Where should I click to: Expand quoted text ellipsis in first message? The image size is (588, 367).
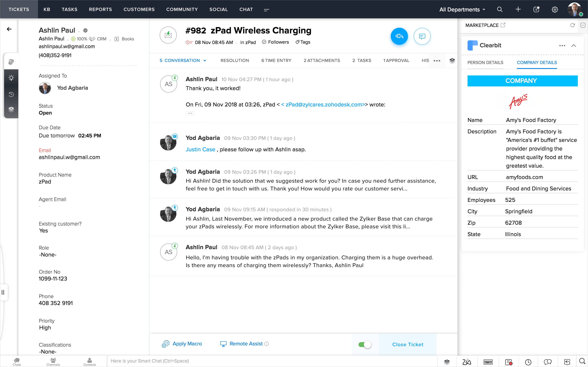pyautogui.click(x=190, y=113)
